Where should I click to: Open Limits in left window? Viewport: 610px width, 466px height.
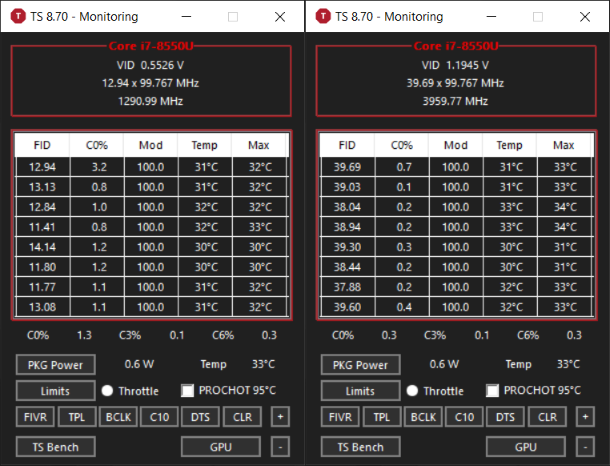coord(56,391)
